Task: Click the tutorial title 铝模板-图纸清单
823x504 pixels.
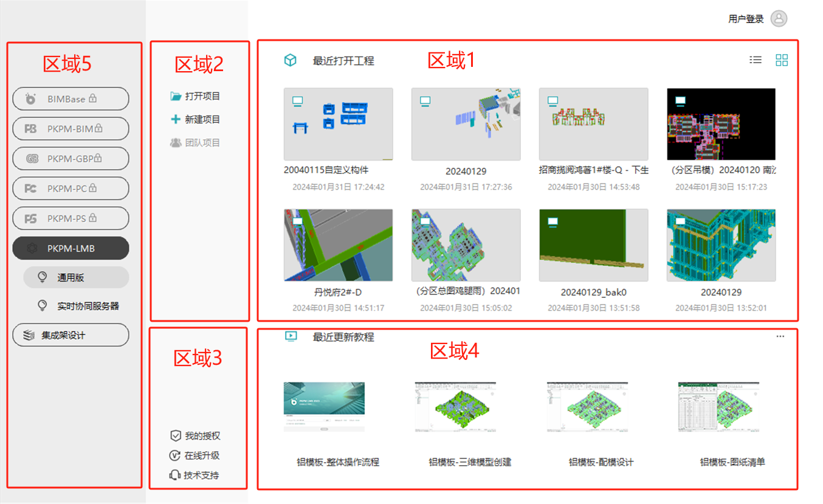Action: pyautogui.click(x=732, y=462)
